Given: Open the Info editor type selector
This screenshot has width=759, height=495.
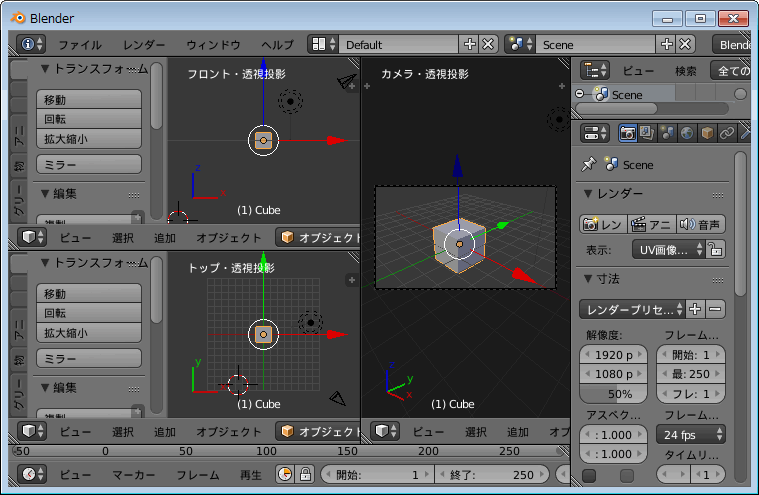Looking at the screenshot, I should click(x=32, y=45).
